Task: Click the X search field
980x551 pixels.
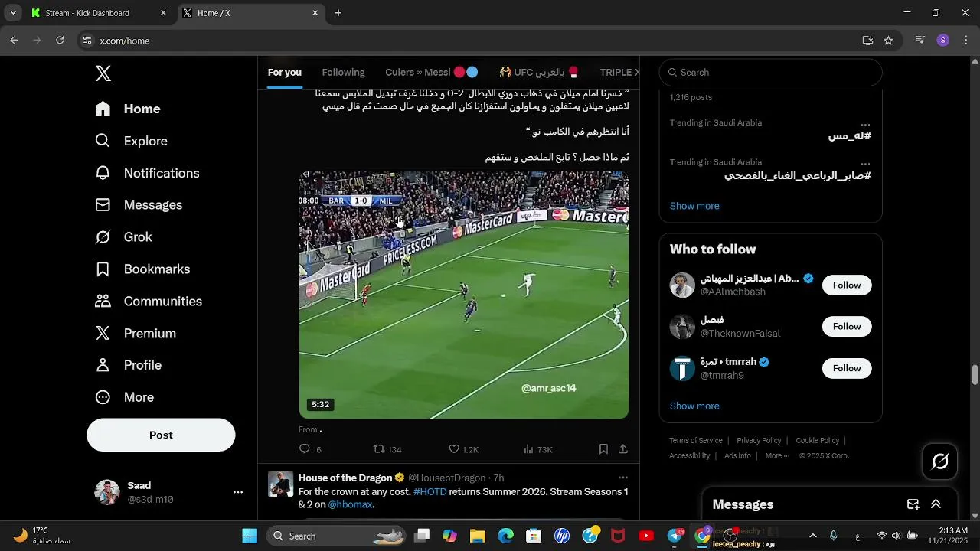Action: point(770,73)
